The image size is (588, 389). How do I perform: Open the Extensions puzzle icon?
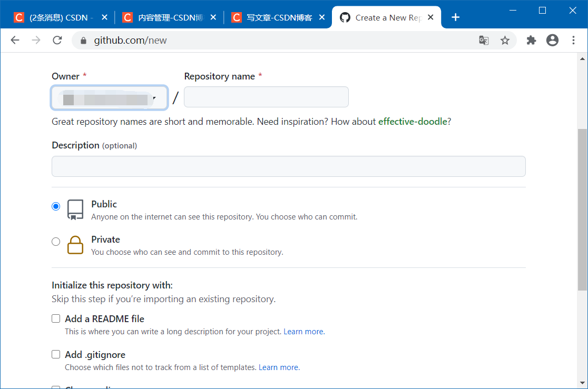pyautogui.click(x=531, y=40)
